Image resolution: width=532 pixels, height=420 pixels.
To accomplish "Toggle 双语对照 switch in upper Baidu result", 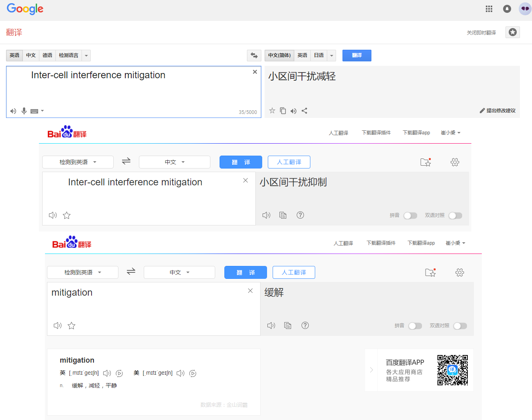I will tap(455, 216).
